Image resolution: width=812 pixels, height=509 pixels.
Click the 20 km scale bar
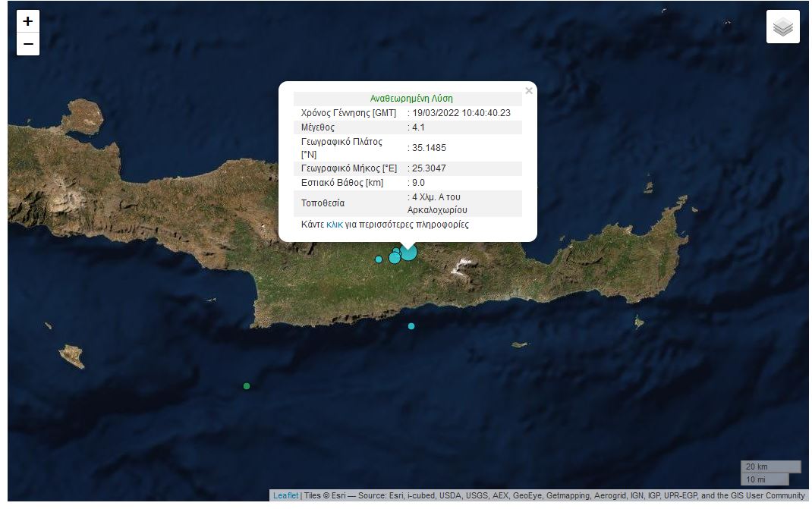point(770,467)
